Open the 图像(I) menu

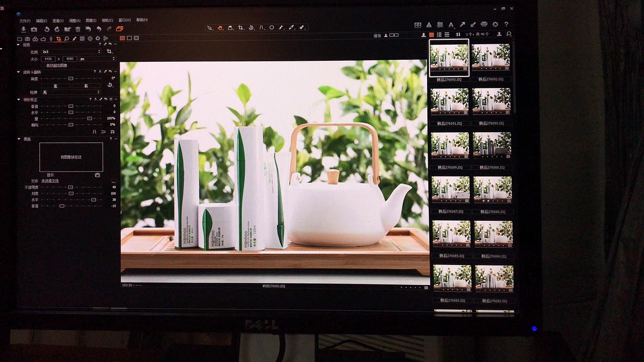click(x=91, y=21)
